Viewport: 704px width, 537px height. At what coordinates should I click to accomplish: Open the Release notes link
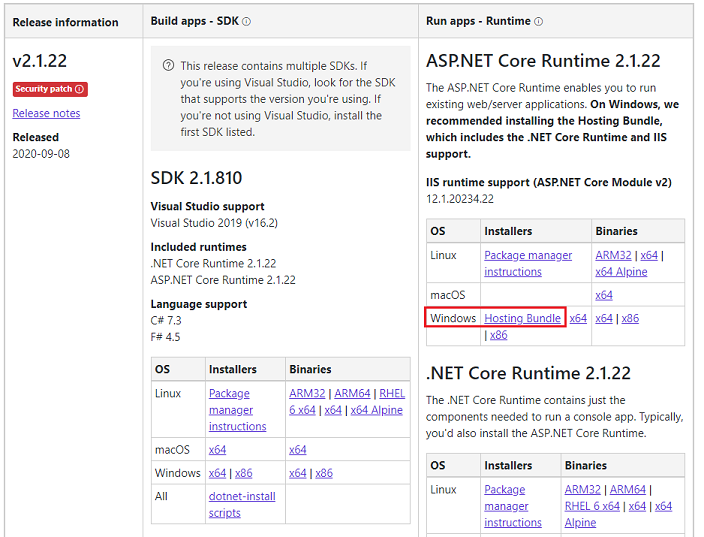(x=46, y=113)
